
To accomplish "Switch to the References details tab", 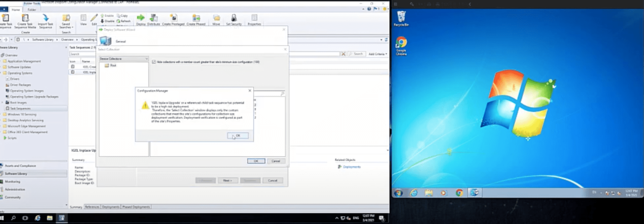I will (x=92, y=207).
